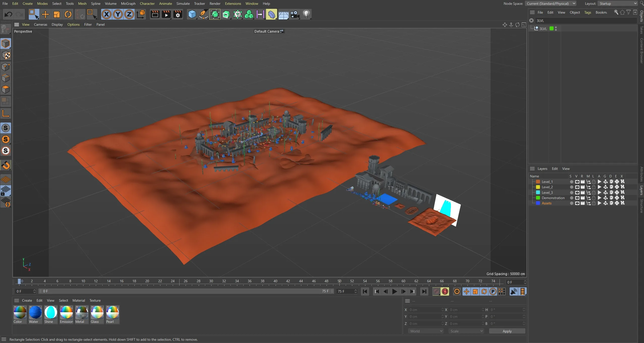Select the Water material swatch
The width and height of the screenshot is (644, 343).
(35, 313)
